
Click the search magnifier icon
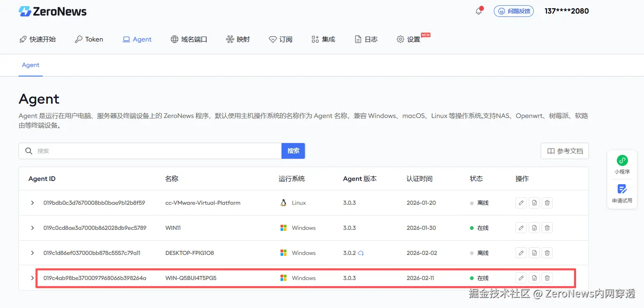29,151
